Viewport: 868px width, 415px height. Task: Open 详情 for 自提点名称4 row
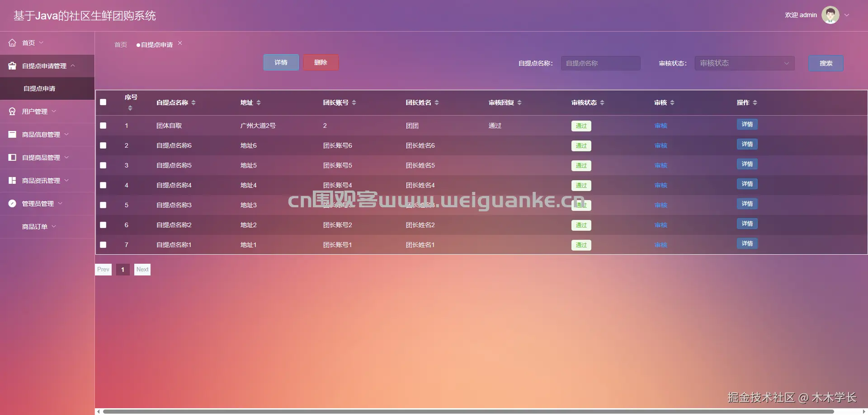[747, 184]
